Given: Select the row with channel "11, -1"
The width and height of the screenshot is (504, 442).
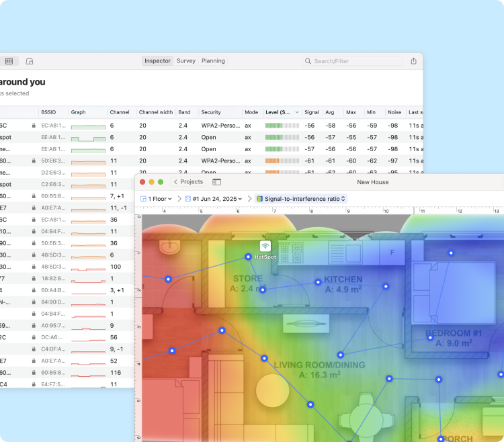Looking at the screenshot, I should [x=67, y=208].
